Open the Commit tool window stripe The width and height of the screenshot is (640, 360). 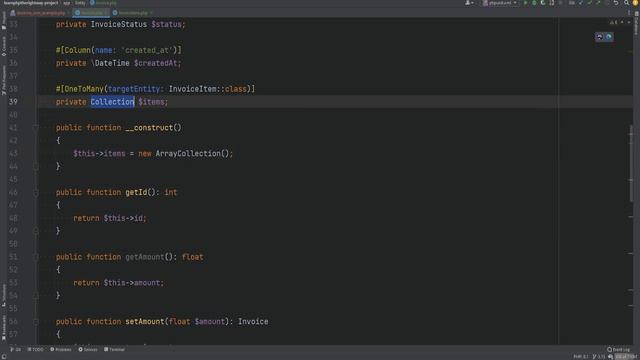tap(4, 46)
